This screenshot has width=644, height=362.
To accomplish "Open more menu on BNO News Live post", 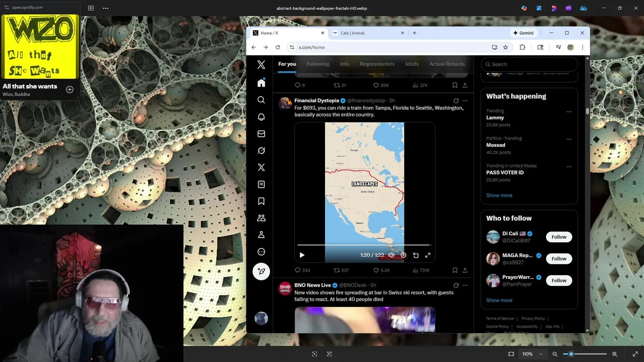I will point(465,286).
